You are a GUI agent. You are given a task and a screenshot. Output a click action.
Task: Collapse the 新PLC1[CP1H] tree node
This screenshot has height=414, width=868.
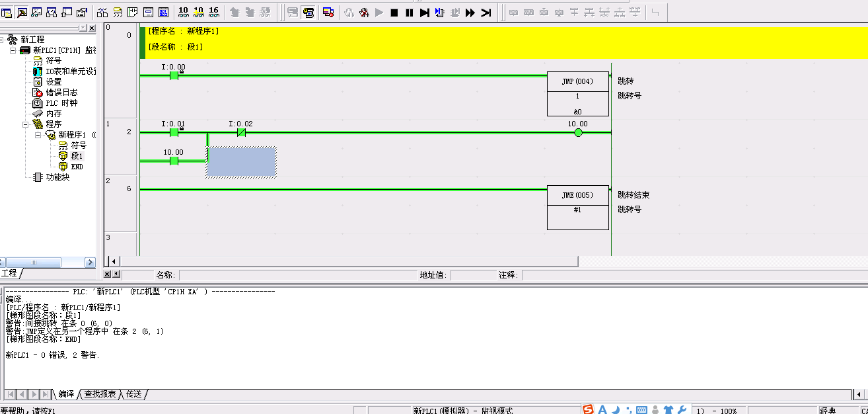tap(13, 50)
